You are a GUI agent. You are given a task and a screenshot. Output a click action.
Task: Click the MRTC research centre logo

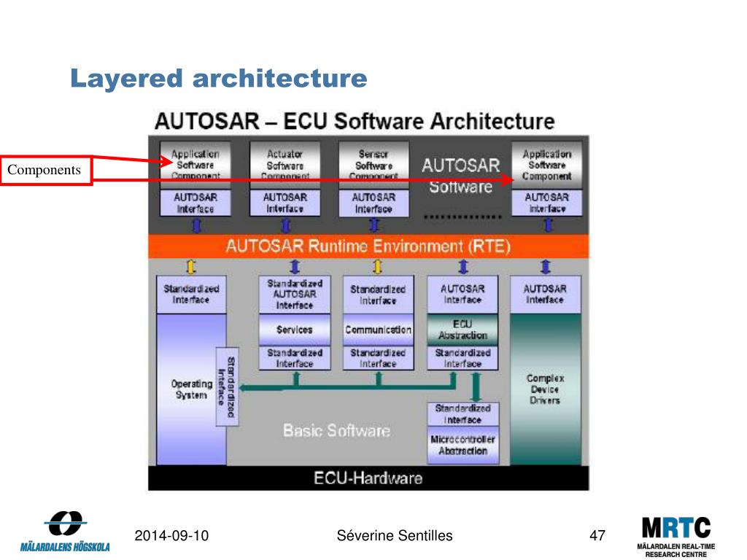(x=676, y=537)
